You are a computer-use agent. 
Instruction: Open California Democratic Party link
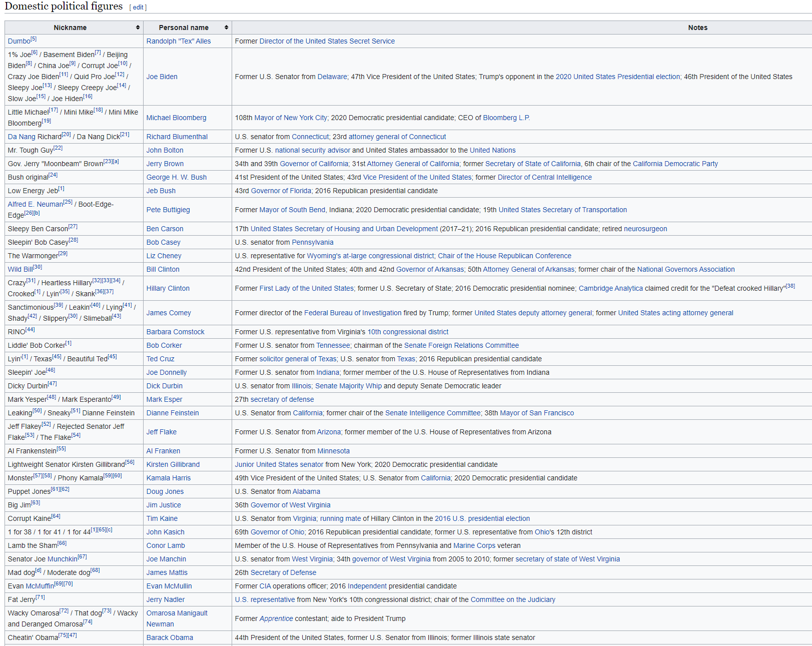point(675,164)
